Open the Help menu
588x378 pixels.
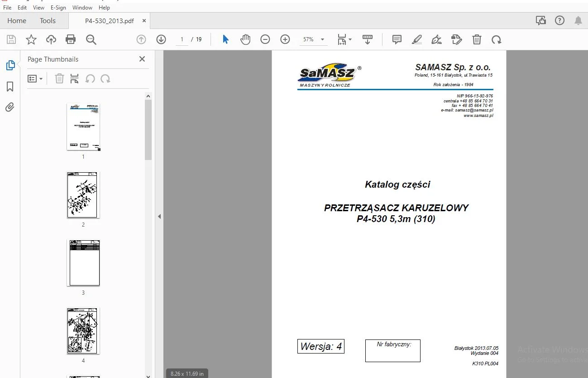pos(104,8)
